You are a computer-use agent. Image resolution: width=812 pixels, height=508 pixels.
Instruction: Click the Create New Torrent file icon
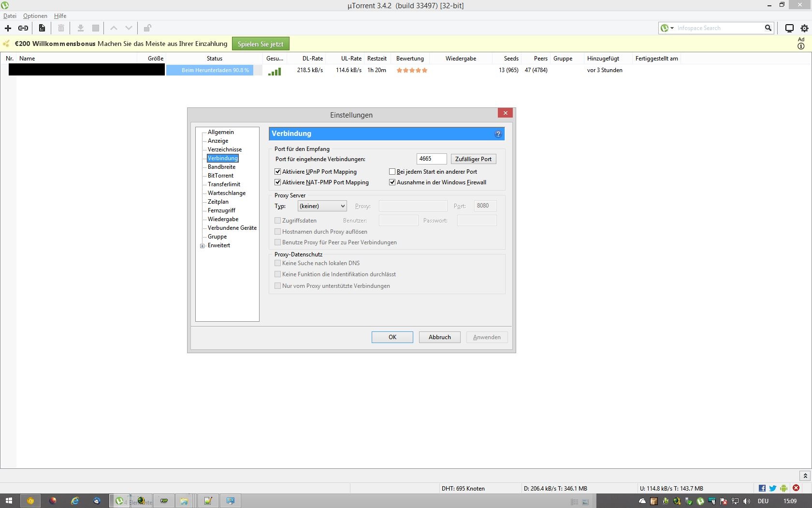tap(42, 28)
